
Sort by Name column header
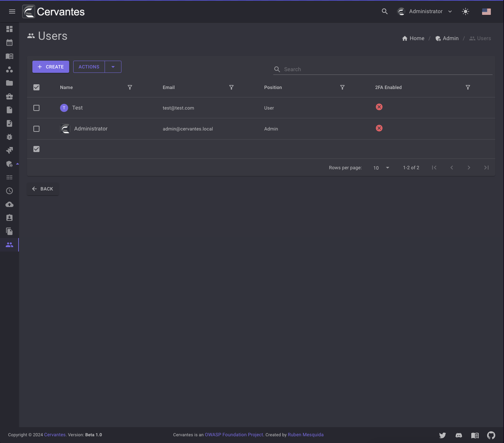point(66,87)
